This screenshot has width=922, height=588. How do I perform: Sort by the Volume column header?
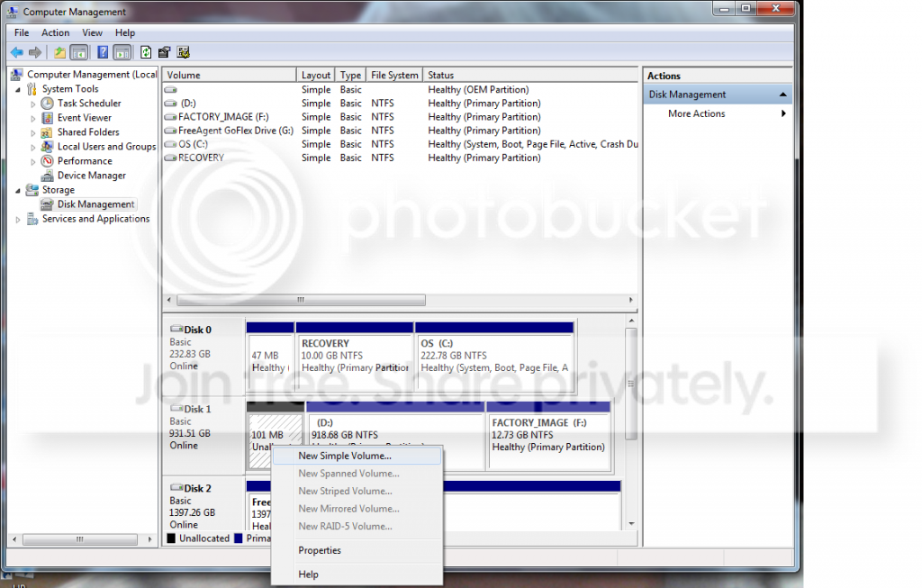pos(230,76)
